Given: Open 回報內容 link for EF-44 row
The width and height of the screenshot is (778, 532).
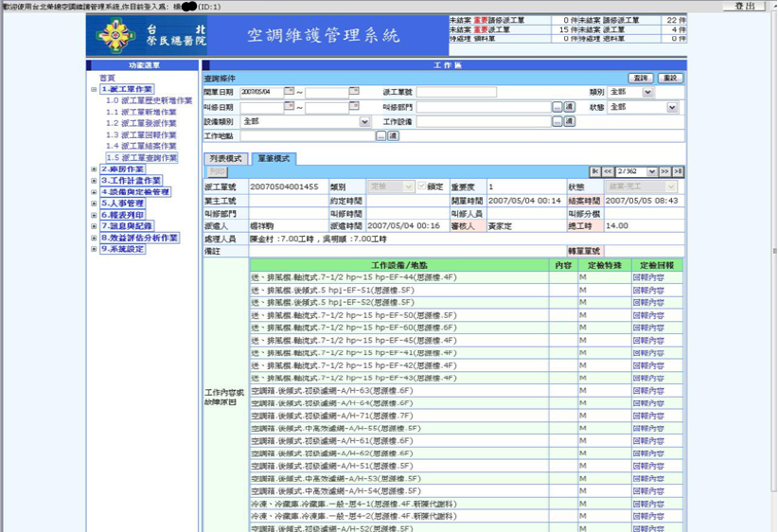Looking at the screenshot, I should coord(648,277).
